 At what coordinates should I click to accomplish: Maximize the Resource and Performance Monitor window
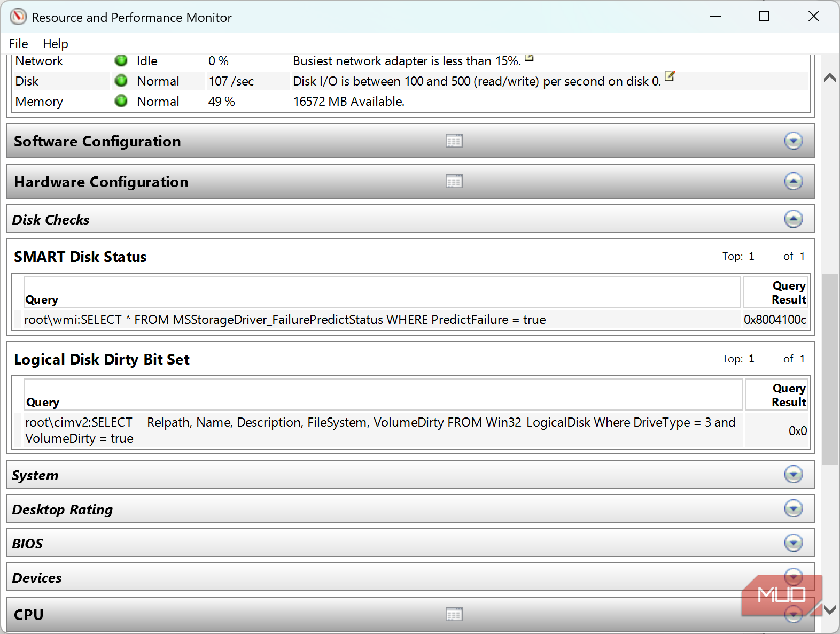point(764,17)
